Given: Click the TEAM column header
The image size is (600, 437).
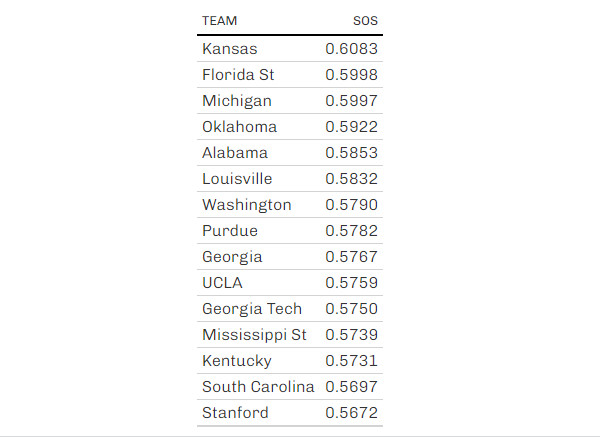Looking at the screenshot, I should click(x=219, y=21).
